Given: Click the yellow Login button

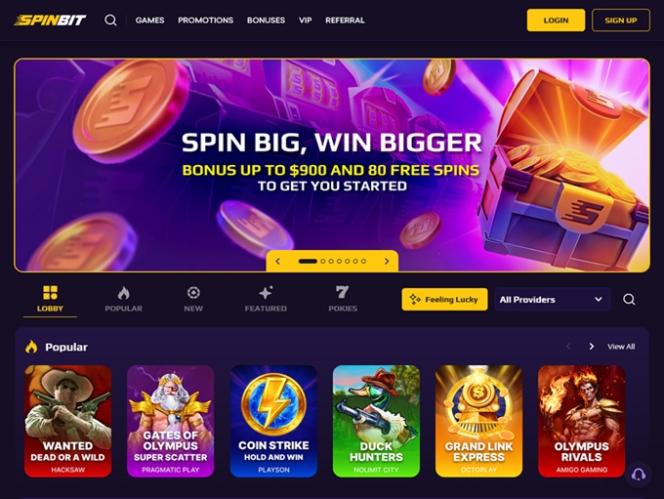Looking at the screenshot, I should [x=556, y=20].
